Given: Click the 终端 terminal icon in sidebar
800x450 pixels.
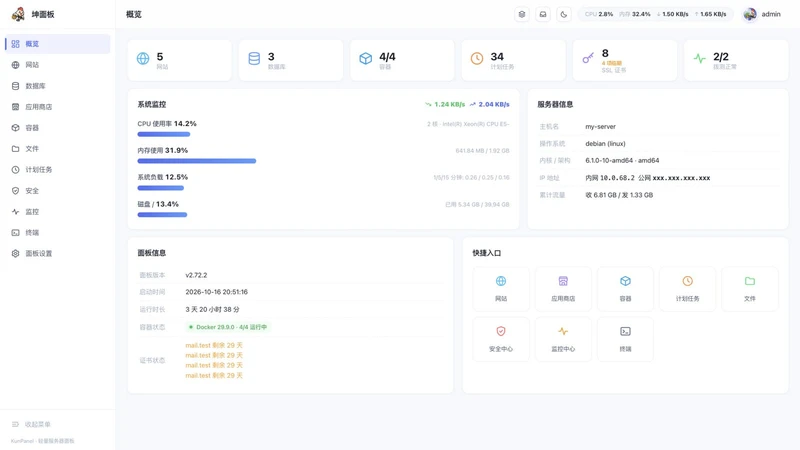Looking at the screenshot, I should click(x=15, y=232).
